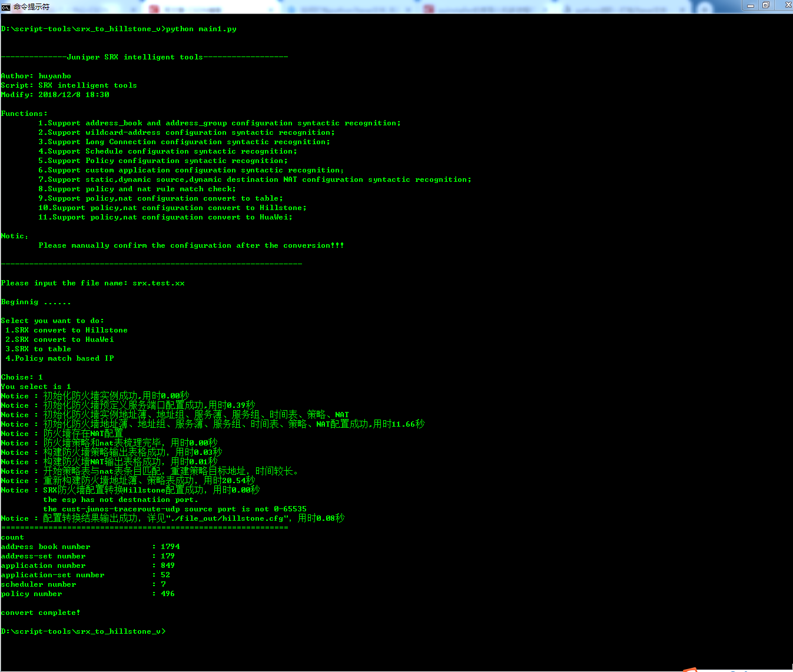Click the 'Beginnig ......' line
The height and width of the screenshot is (672, 793).
(x=36, y=302)
